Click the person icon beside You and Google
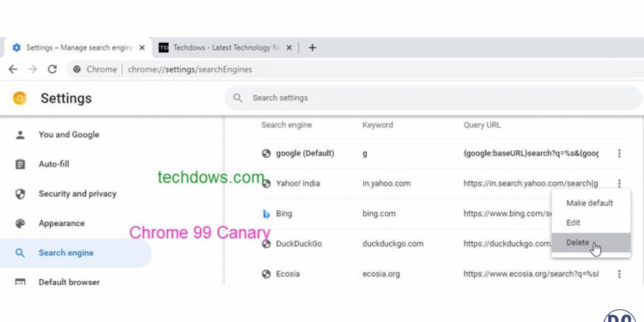Image resolution: width=644 pixels, height=322 pixels. click(20, 135)
